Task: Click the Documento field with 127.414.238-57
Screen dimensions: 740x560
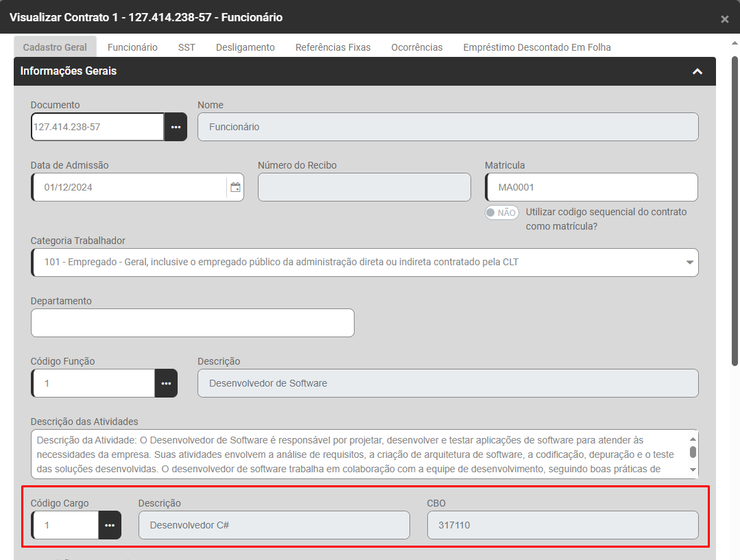Action: click(97, 127)
